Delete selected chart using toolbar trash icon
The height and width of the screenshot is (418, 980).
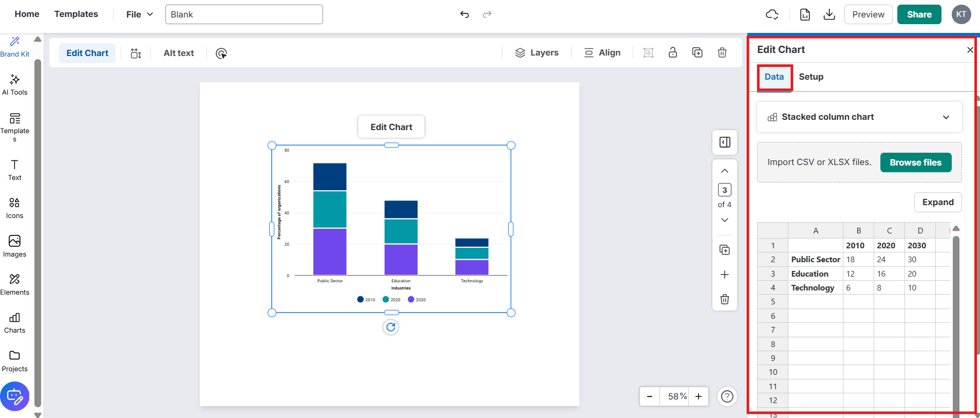click(722, 52)
